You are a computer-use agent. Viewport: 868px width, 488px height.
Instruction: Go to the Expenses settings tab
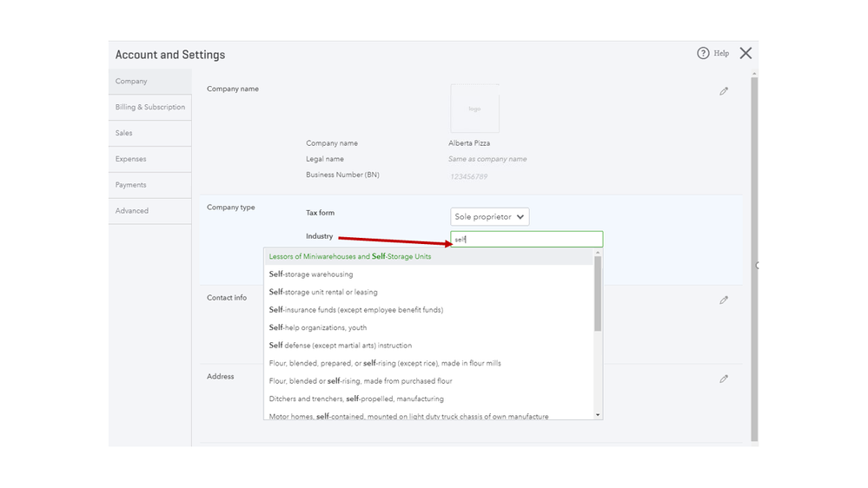pyautogui.click(x=131, y=160)
